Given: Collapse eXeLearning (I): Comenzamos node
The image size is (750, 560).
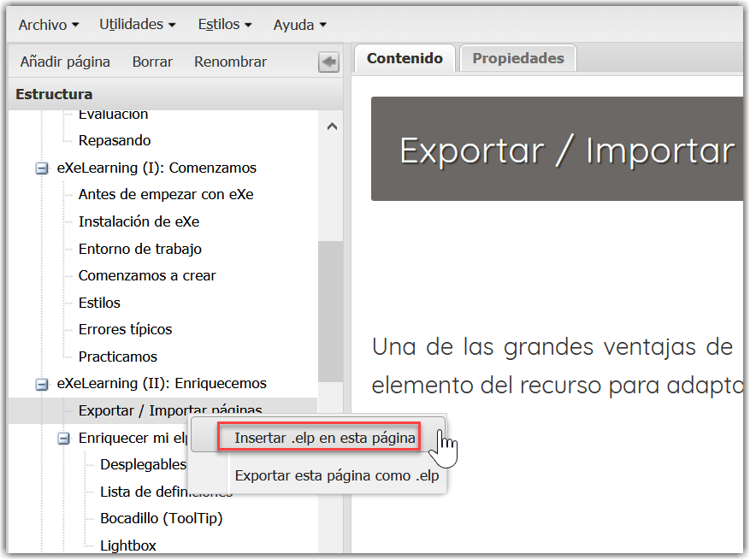Looking at the screenshot, I should pyautogui.click(x=41, y=168).
